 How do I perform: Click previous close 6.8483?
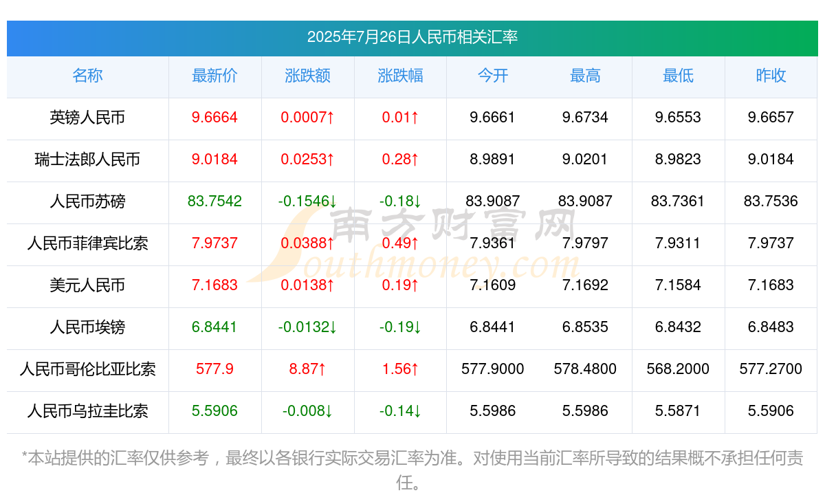tap(771, 327)
